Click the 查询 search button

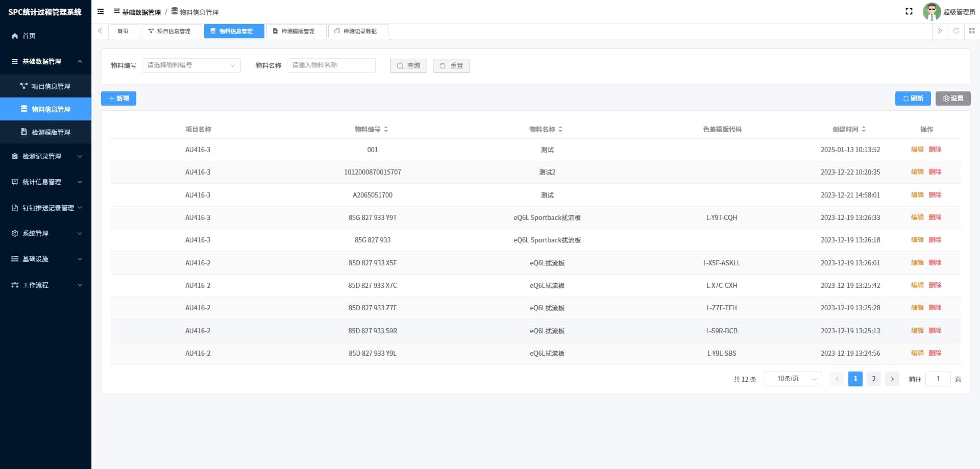coord(408,66)
